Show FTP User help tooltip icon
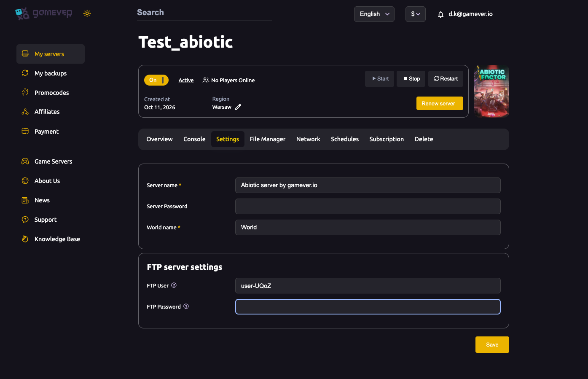Viewport: 588px width, 379px height. pos(174,285)
